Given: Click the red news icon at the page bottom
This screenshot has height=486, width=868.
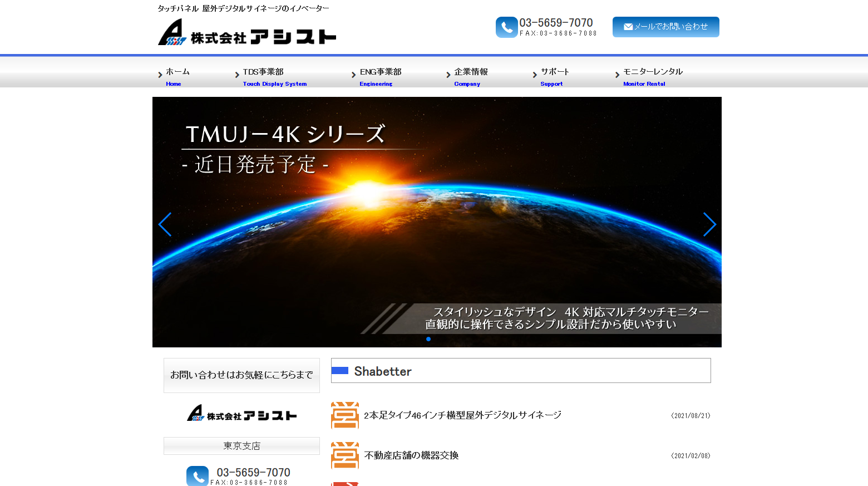Looking at the screenshot, I should pos(344,483).
